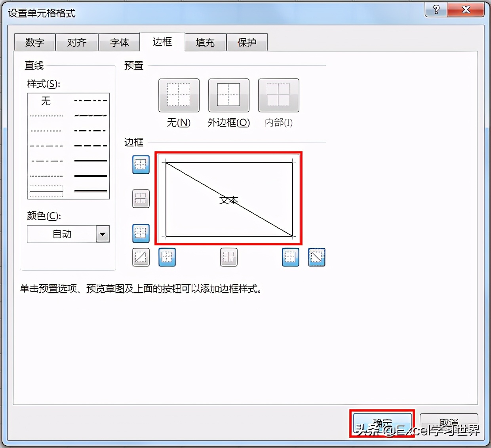This screenshot has width=491, height=448.
Task: Choose the slanted dash-dot line style
Action: pyautogui.click(x=91, y=116)
